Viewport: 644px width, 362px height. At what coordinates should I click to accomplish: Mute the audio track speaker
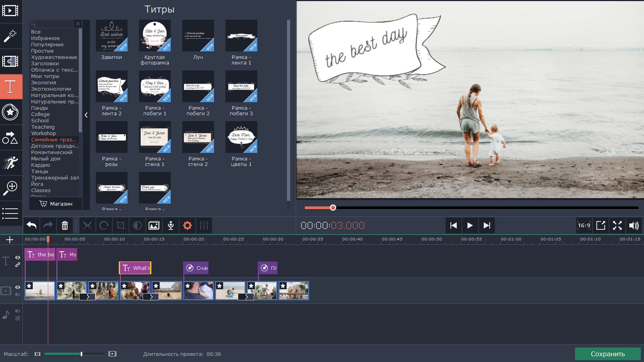(x=18, y=311)
